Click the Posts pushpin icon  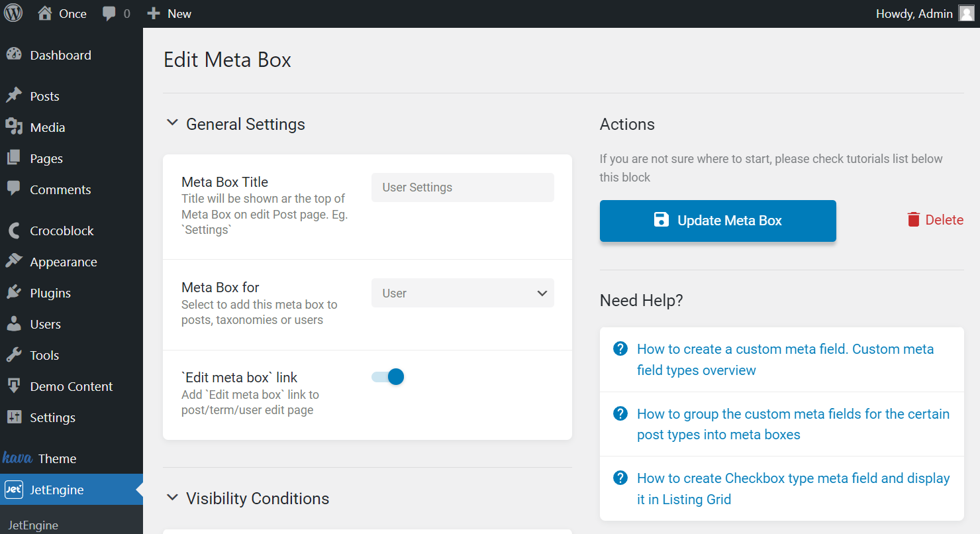[14, 96]
